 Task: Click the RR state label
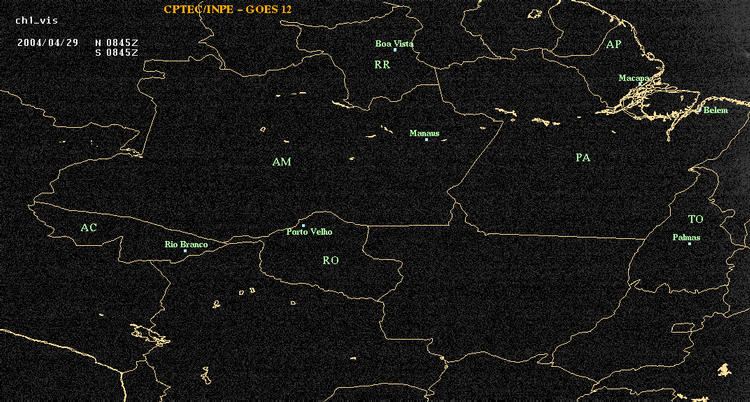[382, 65]
